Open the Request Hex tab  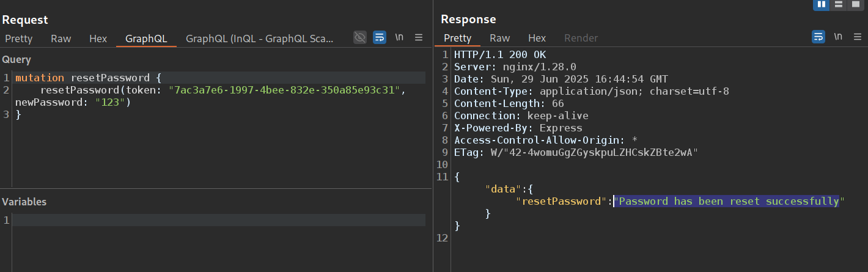click(98, 39)
